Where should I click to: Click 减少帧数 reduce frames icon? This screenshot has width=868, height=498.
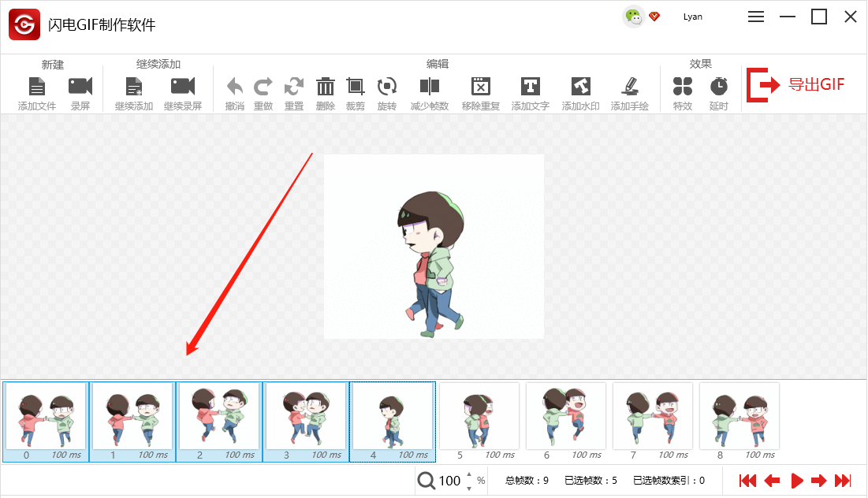click(x=430, y=87)
